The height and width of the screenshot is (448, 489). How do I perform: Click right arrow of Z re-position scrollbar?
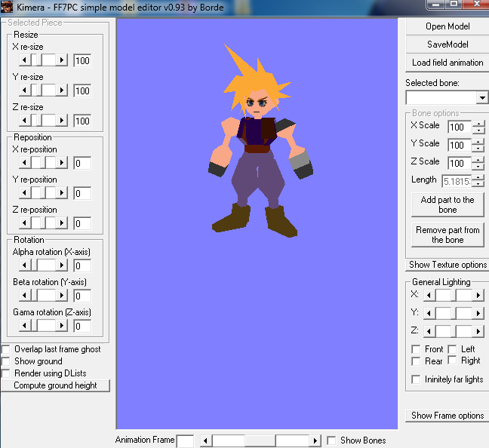(62, 223)
